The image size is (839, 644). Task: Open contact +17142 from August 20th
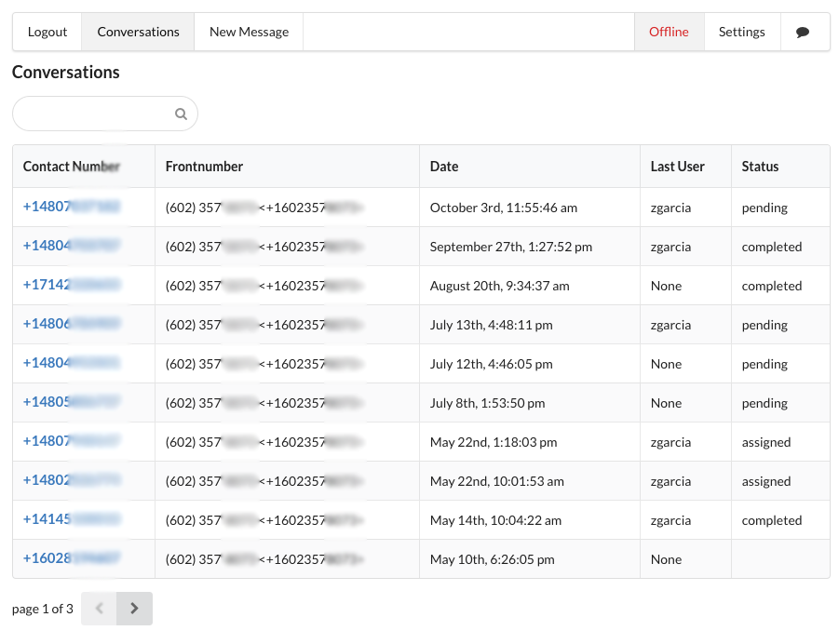coord(71,285)
